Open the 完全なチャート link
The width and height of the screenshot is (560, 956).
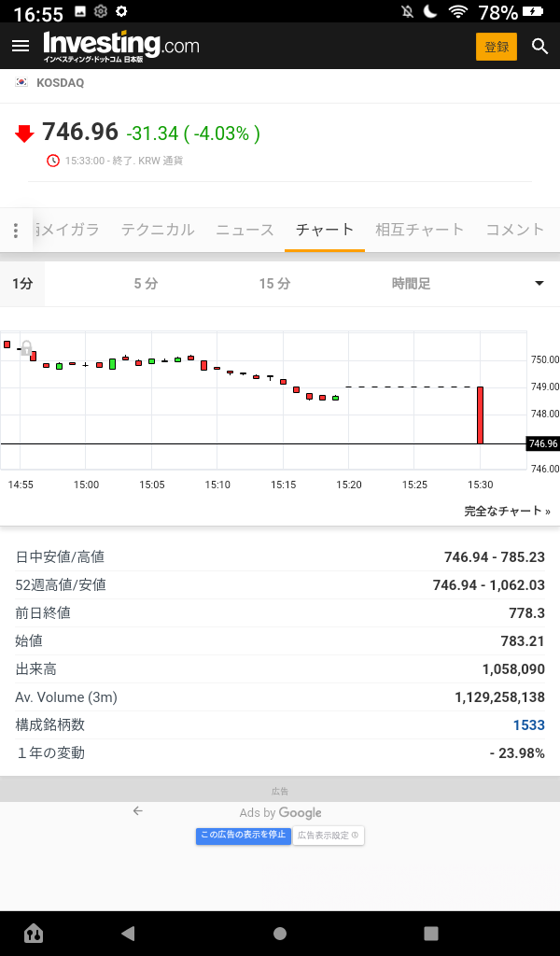tap(507, 512)
